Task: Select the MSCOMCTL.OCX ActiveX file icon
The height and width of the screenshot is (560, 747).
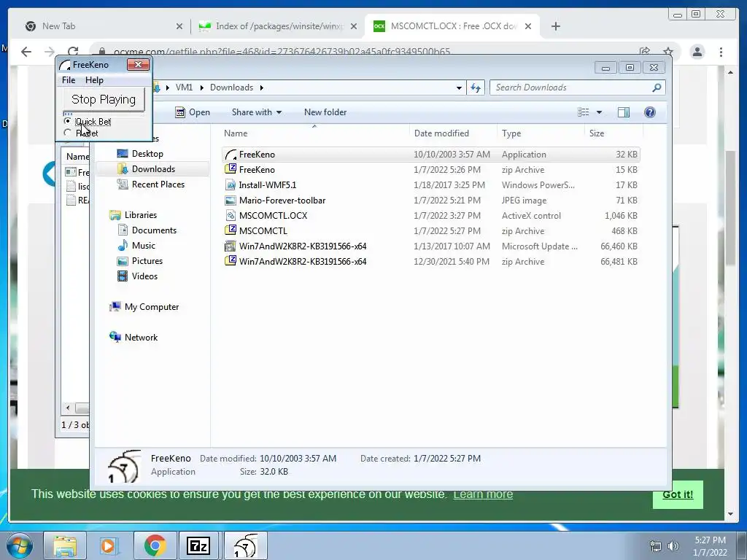Action: (231, 216)
